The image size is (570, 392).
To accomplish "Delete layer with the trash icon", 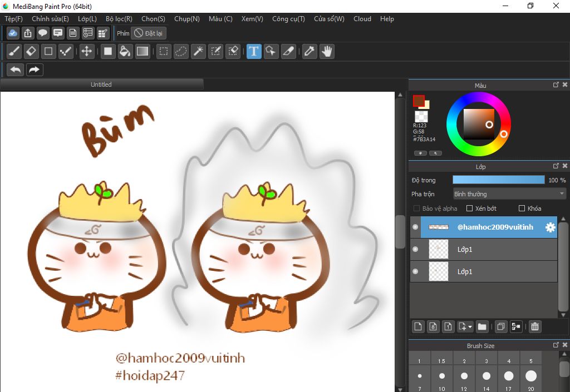I will tap(535, 326).
